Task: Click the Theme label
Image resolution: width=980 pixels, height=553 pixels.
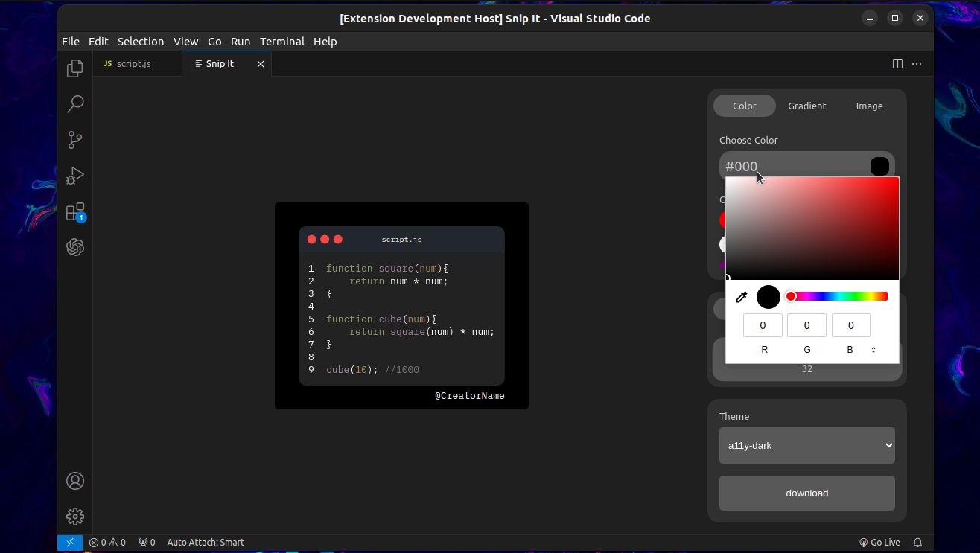Action: coord(734,416)
